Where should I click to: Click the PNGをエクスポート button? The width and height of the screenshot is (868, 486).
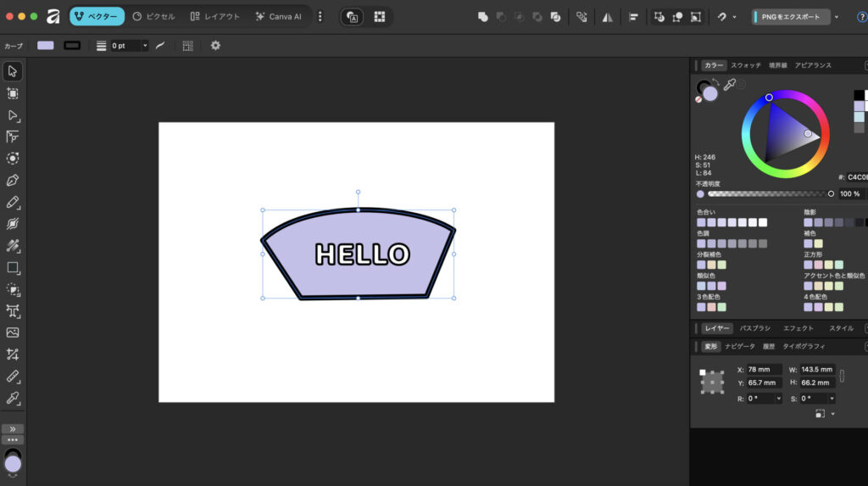pyautogui.click(x=790, y=16)
